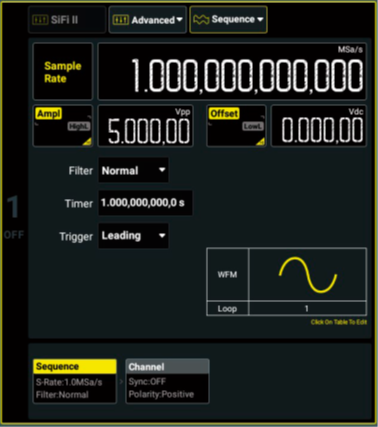The image size is (378, 427).
Task: Select the Sequence settings tab at bottom
Action: 75,381
